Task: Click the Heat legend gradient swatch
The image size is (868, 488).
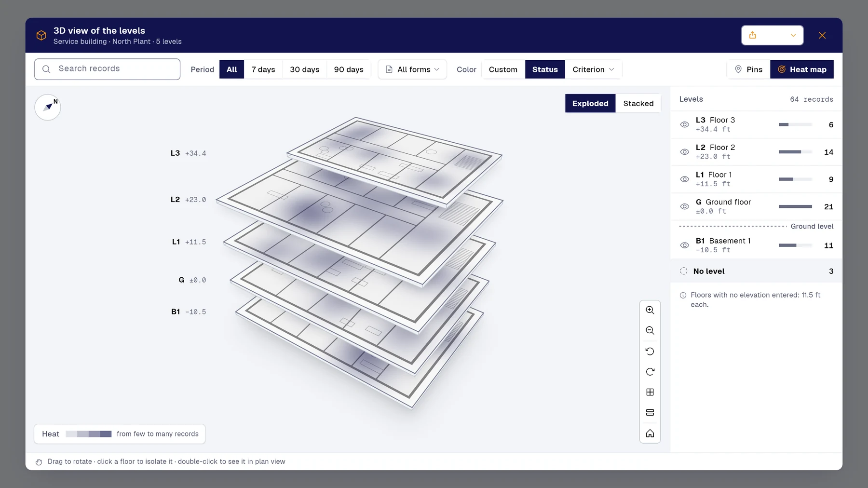Action: tap(89, 434)
